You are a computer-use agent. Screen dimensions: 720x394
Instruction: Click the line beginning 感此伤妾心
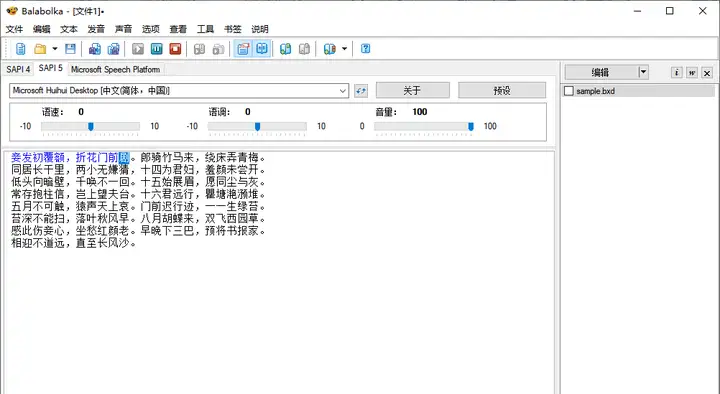138,231
